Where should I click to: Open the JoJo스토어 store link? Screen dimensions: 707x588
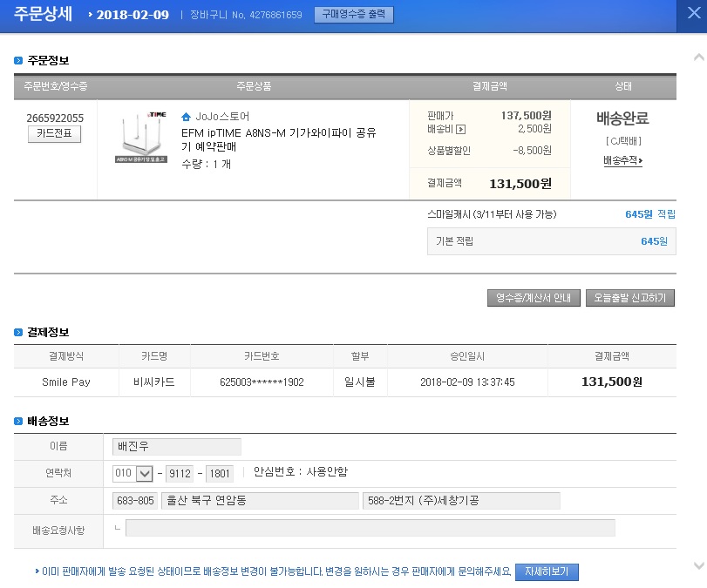(222, 117)
